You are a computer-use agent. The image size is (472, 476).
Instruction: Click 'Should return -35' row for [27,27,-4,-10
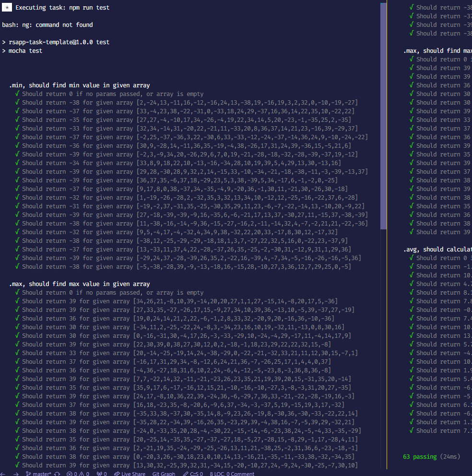(x=183, y=119)
